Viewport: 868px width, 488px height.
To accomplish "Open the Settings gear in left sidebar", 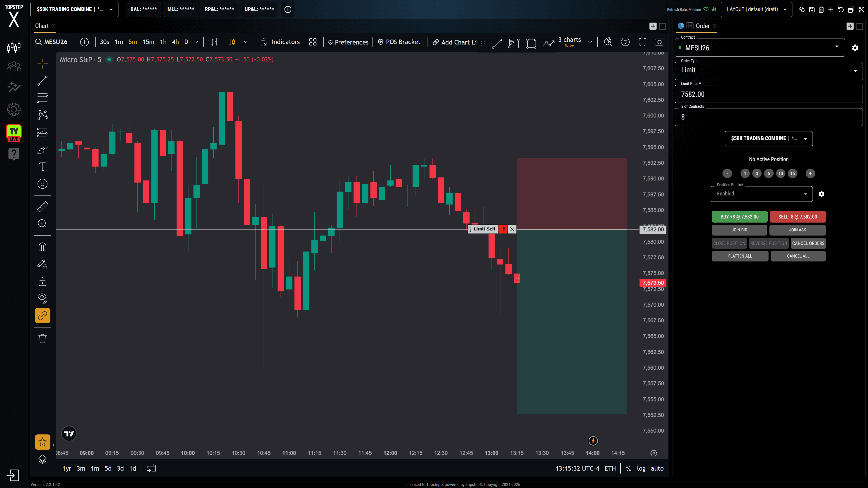I will (14, 109).
